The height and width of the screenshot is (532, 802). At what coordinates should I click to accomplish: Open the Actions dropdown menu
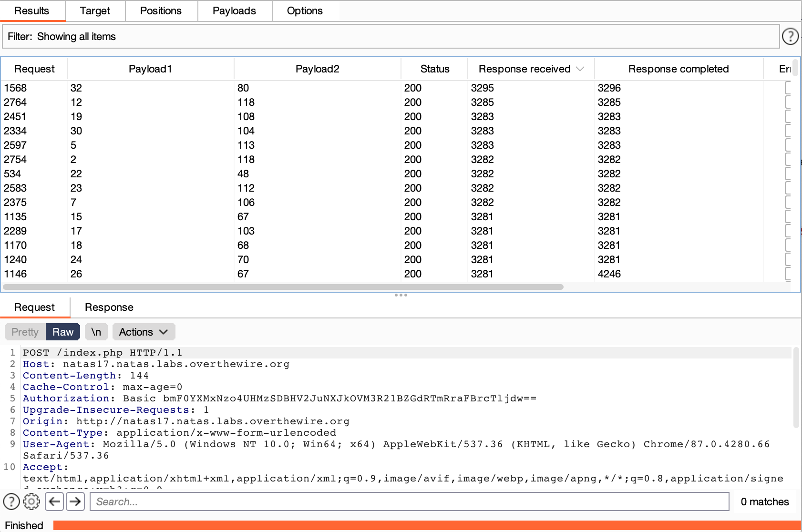click(144, 332)
